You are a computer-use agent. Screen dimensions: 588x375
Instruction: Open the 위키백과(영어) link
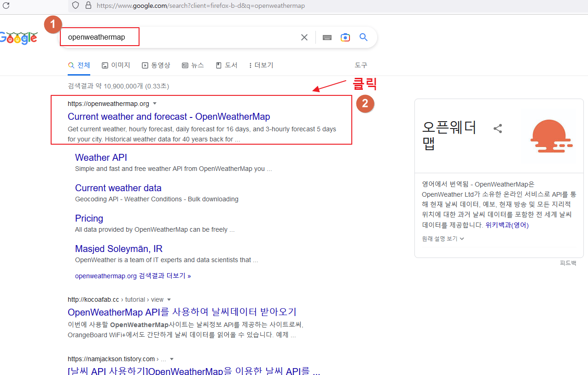click(507, 225)
